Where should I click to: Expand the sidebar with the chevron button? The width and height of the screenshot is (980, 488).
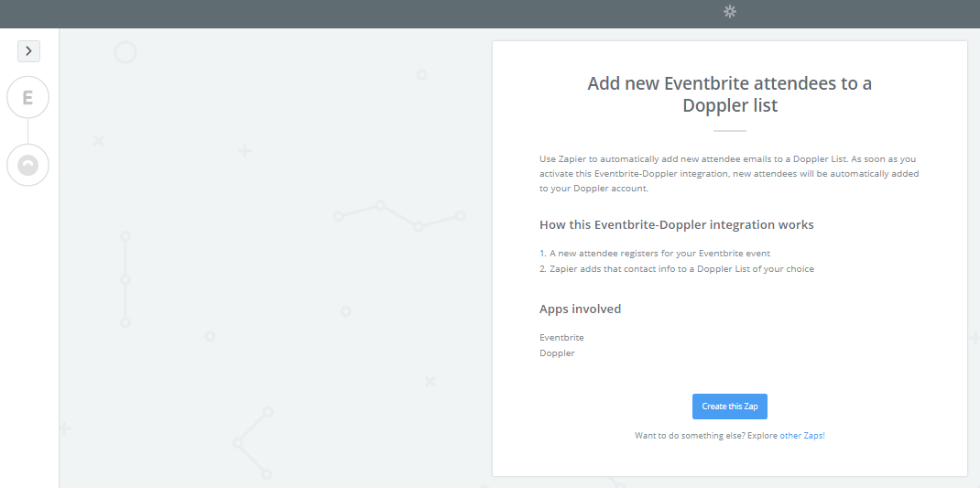tap(28, 51)
